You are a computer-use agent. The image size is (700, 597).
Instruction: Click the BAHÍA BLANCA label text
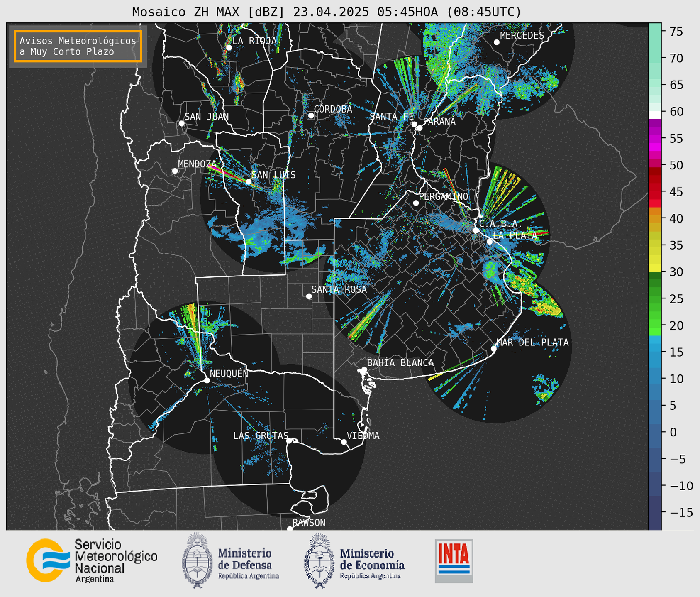(400, 363)
